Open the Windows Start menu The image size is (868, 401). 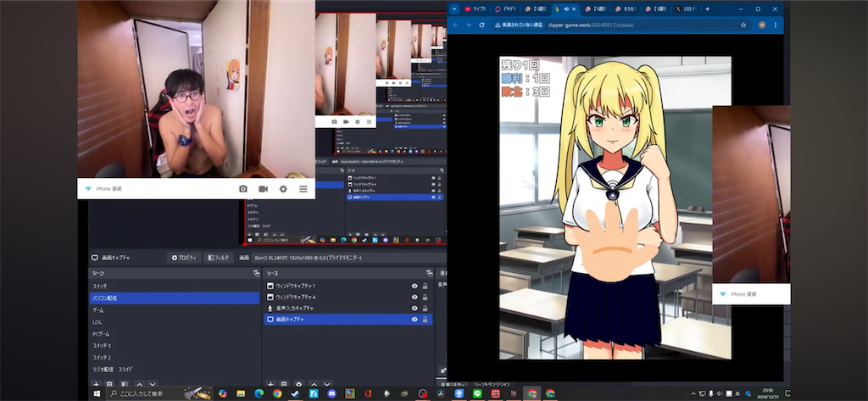pos(97,394)
